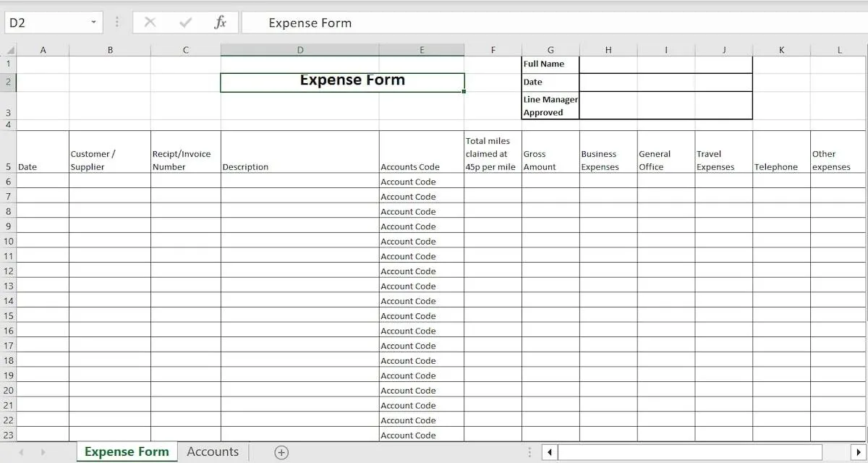Click the 'Recipt/Invoice Number' header cell
The height and width of the screenshot is (463, 868).
click(186, 152)
